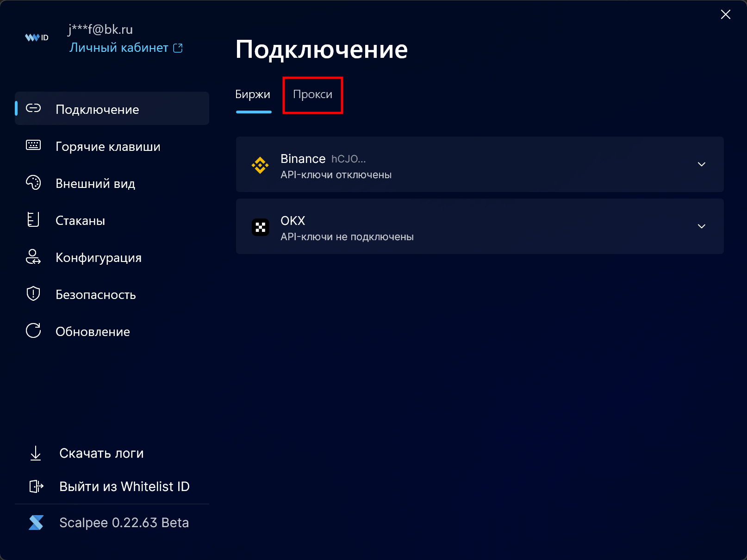Image resolution: width=747 pixels, height=560 pixels.
Task: Select the Биржи tab
Action: pos(253,94)
